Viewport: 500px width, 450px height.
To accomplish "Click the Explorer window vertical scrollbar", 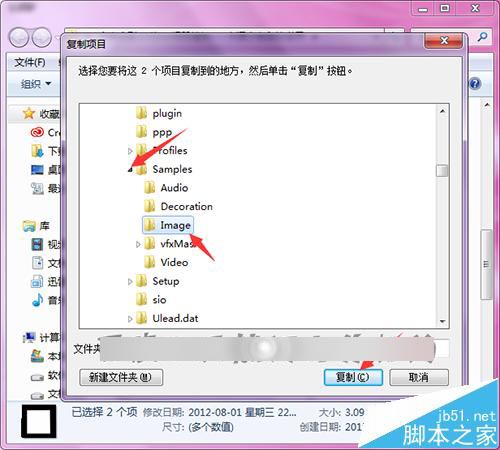I will pyautogui.click(x=487, y=265).
